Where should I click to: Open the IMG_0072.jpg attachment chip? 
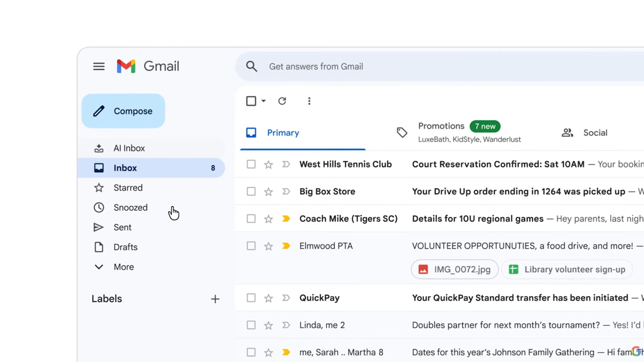coord(454,269)
